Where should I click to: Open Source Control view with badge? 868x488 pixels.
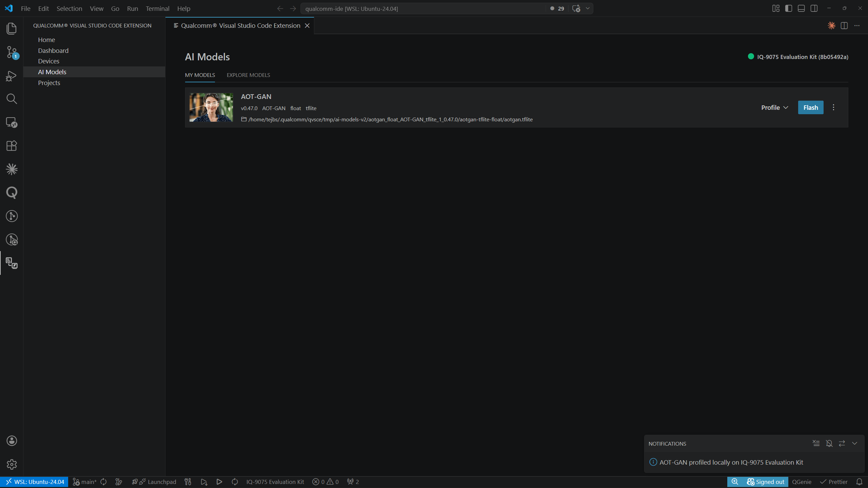click(x=12, y=52)
